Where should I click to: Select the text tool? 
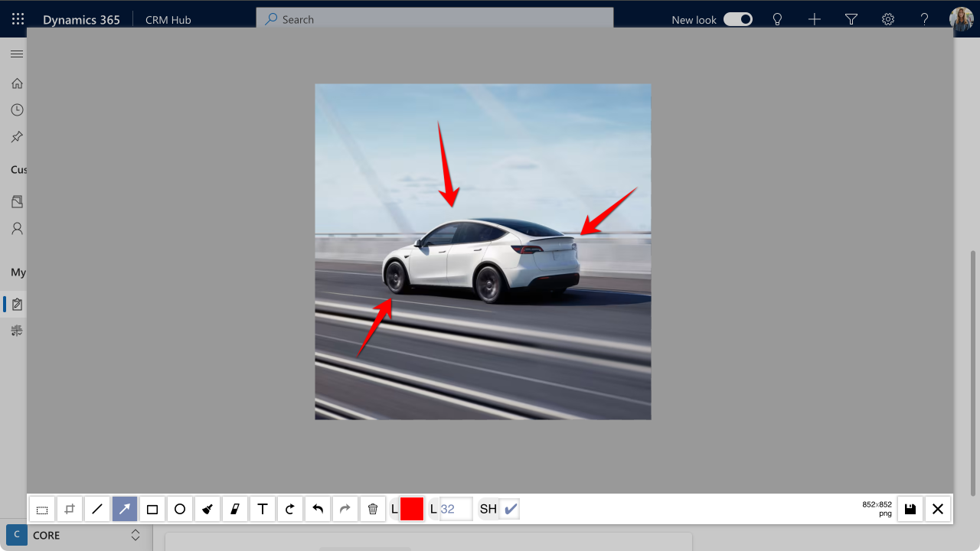pyautogui.click(x=263, y=509)
